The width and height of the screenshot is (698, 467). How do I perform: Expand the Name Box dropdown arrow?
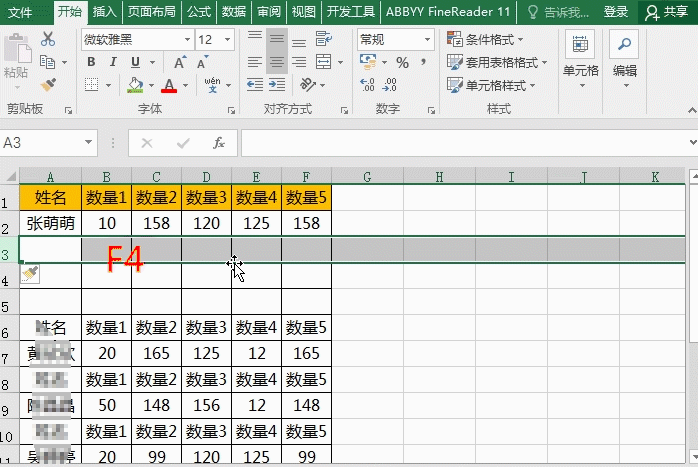pos(88,142)
